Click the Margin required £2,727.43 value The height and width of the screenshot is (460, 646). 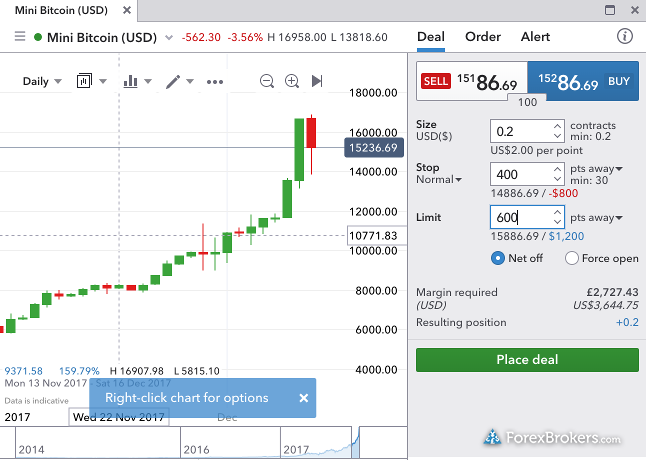point(612,292)
